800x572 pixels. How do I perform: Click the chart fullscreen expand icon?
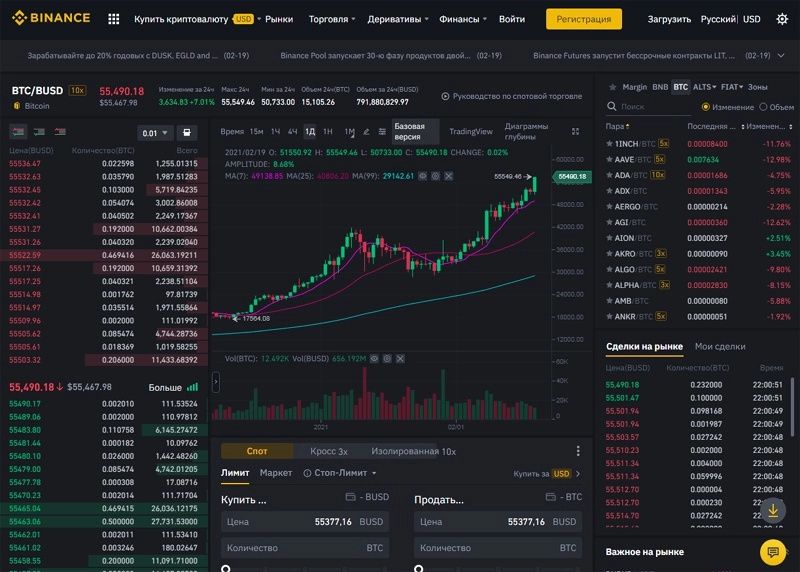click(x=575, y=131)
